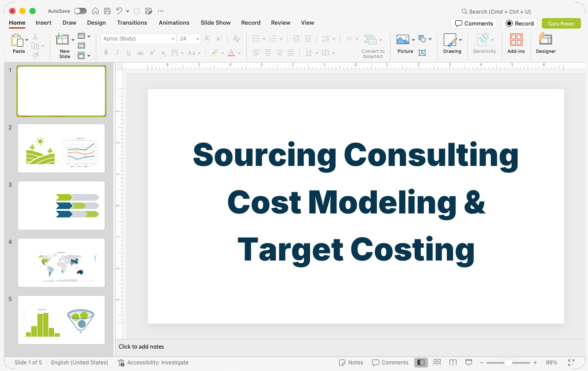Click the zoom slider handle
588x371 pixels.
[x=508, y=363]
